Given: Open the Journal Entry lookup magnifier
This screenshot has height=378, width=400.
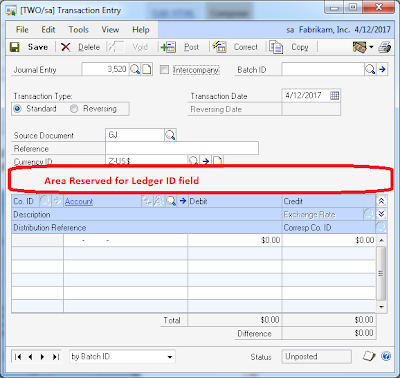Looking at the screenshot, I should coord(135,69).
